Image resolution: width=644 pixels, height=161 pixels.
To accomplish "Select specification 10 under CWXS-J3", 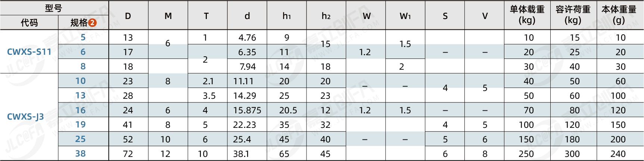I will click(81, 81).
